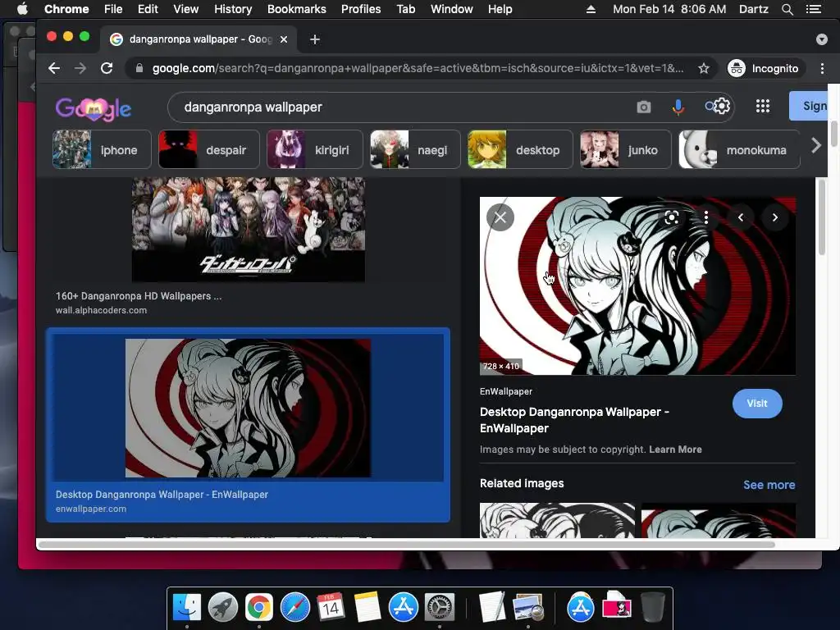Viewport: 840px width, 630px height.
Task: Click the preview panel vertical scrollbar
Action: [x=822, y=217]
